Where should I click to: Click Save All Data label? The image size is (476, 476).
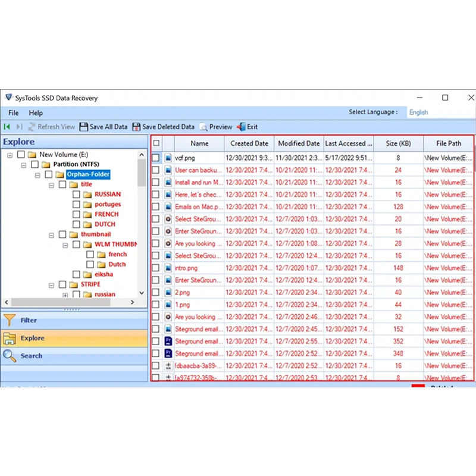[x=108, y=127]
